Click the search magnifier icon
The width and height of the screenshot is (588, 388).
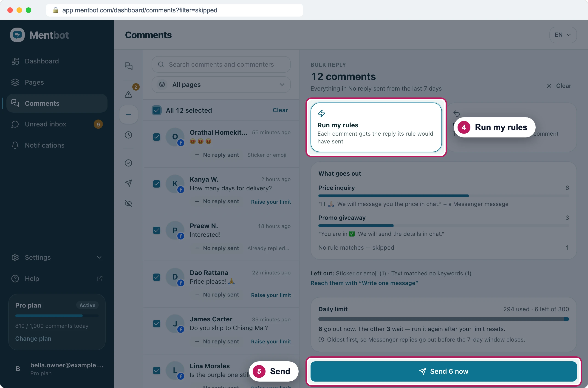(x=161, y=64)
